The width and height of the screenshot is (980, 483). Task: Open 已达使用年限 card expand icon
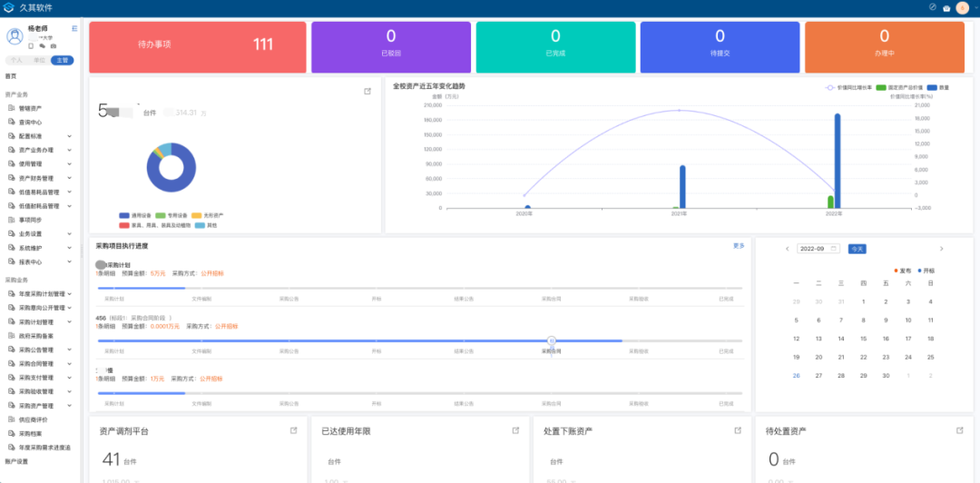pyautogui.click(x=515, y=430)
